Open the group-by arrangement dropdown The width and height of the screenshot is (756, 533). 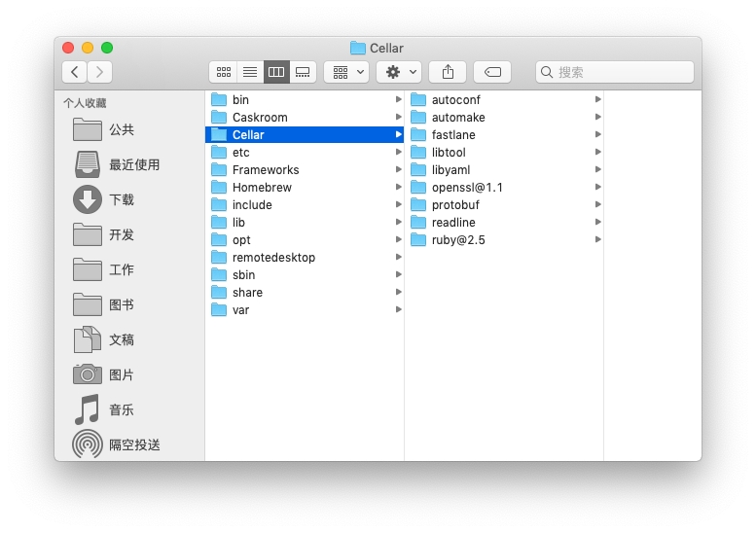click(346, 72)
